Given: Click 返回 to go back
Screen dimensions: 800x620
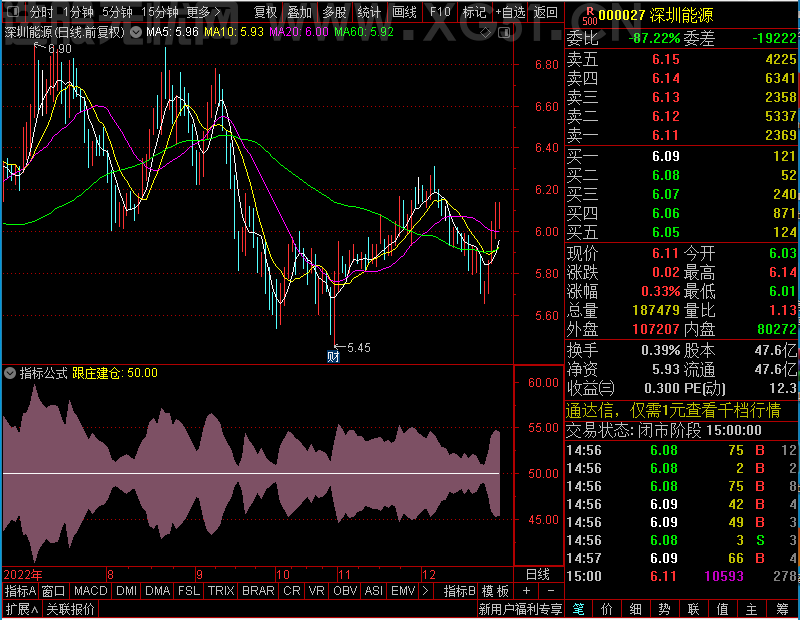Looking at the screenshot, I should 545,12.
